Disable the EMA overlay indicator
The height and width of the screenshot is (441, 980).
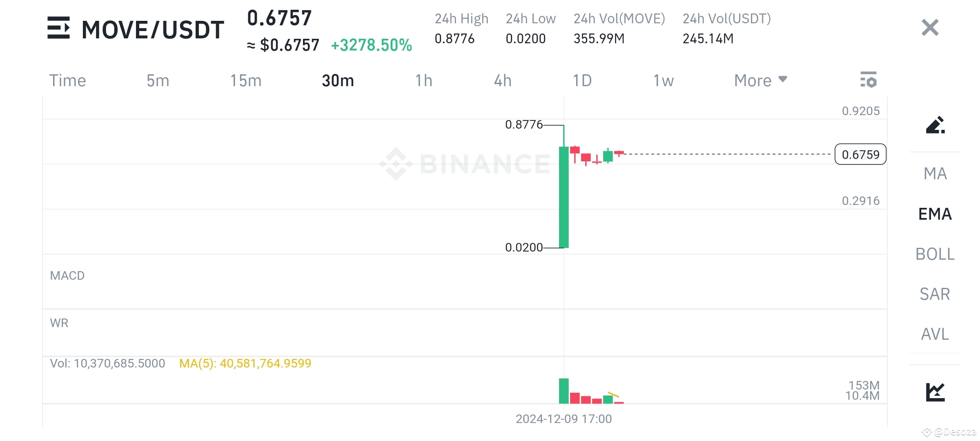pos(935,214)
